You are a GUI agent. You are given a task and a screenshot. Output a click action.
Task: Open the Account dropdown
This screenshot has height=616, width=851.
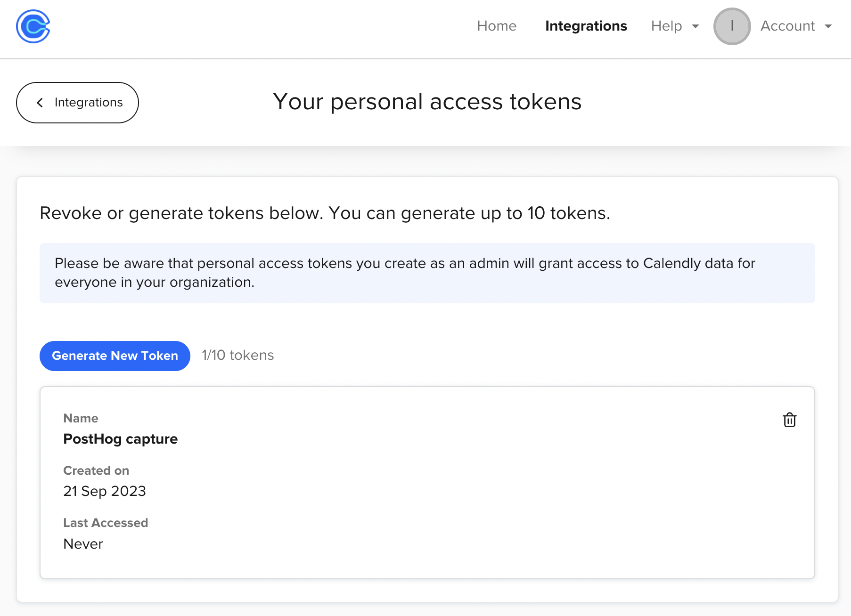(x=787, y=26)
